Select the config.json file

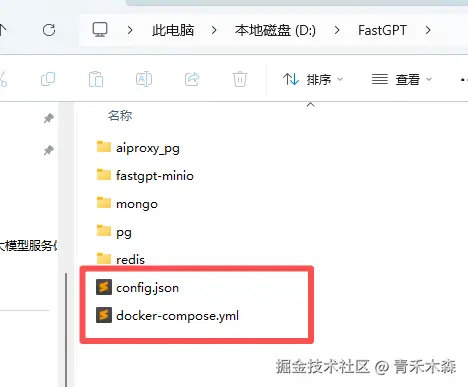pyautogui.click(x=137, y=287)
